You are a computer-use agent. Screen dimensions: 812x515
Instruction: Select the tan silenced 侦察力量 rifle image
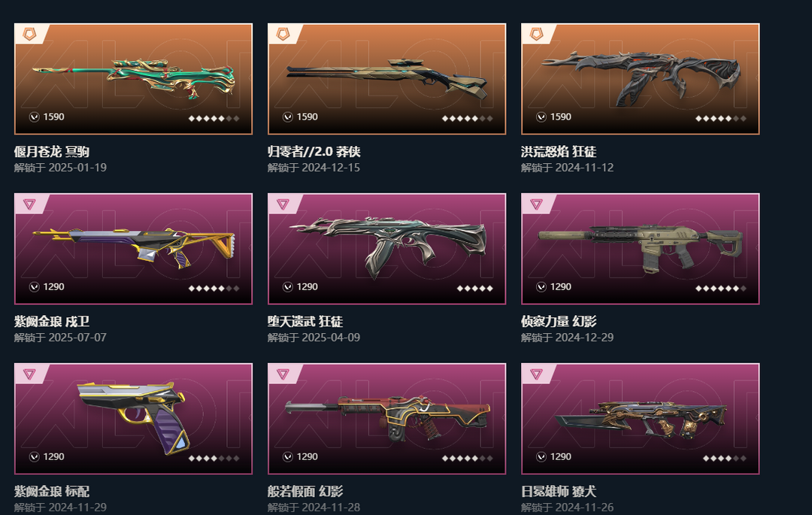(x=641, y=247)
